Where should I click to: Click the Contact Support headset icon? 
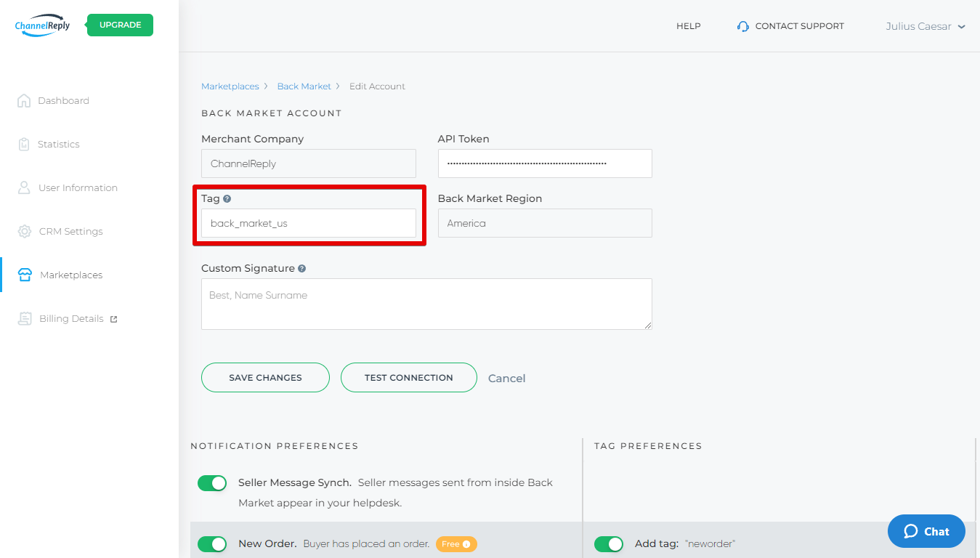(742, 26)
